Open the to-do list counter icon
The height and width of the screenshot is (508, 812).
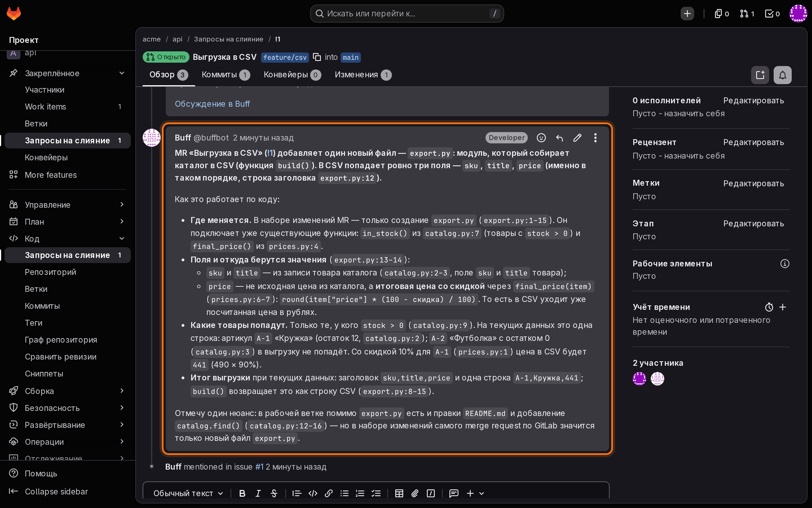pos(772,14)
